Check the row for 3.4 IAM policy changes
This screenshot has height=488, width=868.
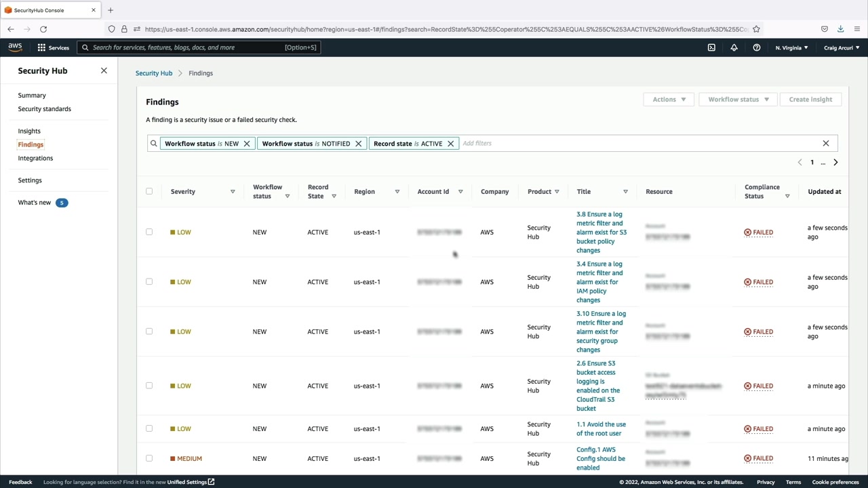149,281
